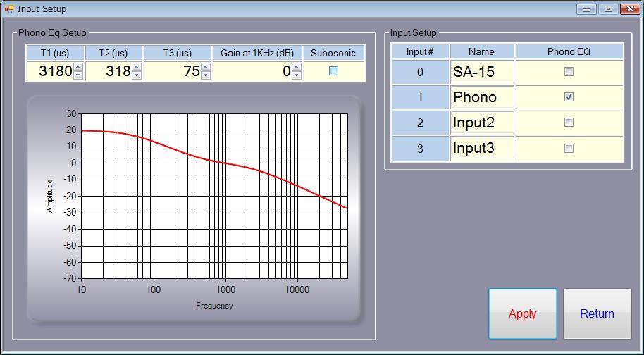Raise Gain at 1KHz with up arrow
Image resolution: width=644 pixels, height=355 pixels.
click(296, 68)
